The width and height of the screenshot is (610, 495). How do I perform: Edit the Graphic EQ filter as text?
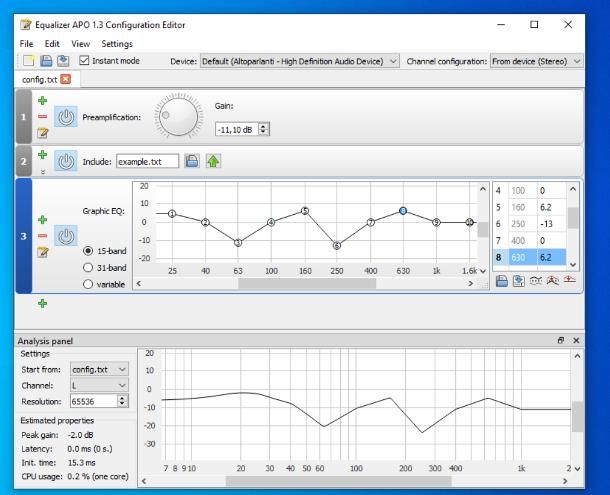[42, 252]
